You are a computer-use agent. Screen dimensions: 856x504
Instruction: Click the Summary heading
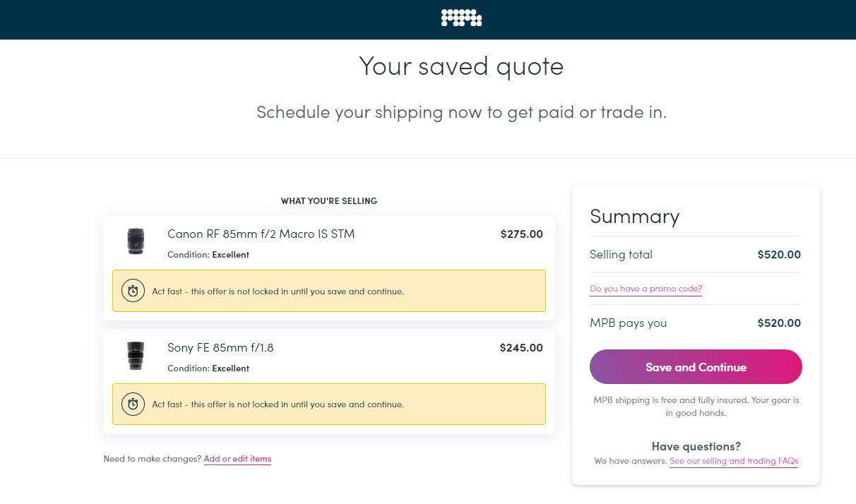tap(634, 217)
